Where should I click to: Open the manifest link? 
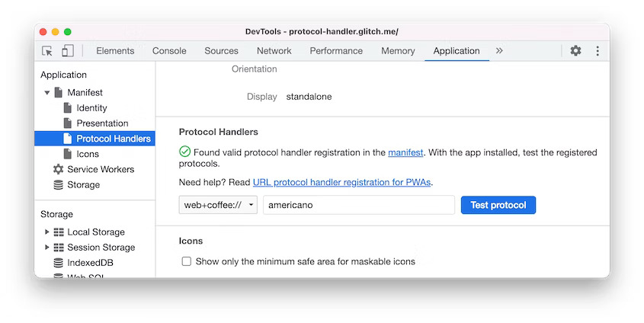[405, 152]
